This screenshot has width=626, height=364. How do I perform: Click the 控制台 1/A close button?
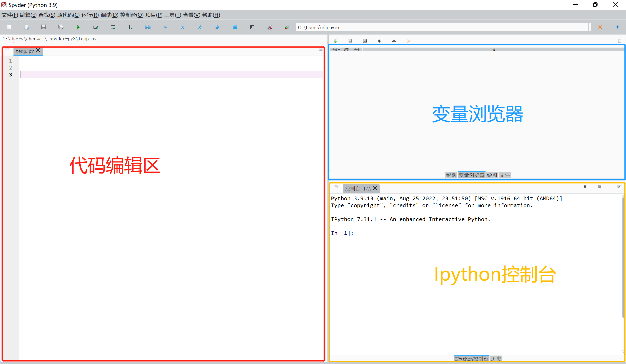point(377,188)
